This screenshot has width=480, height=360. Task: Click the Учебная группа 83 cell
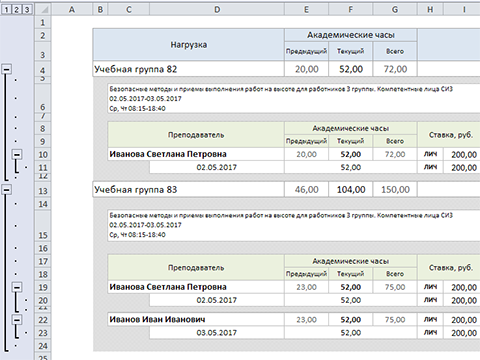[x=189, y=190]
